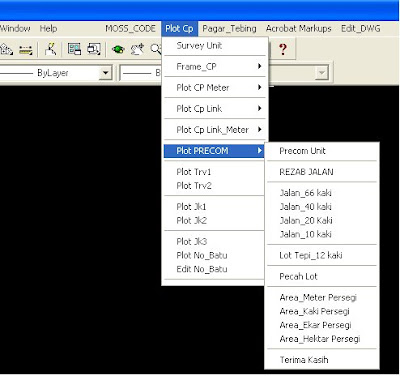Click the Properties palette toolbar icon

coord(74,49)
